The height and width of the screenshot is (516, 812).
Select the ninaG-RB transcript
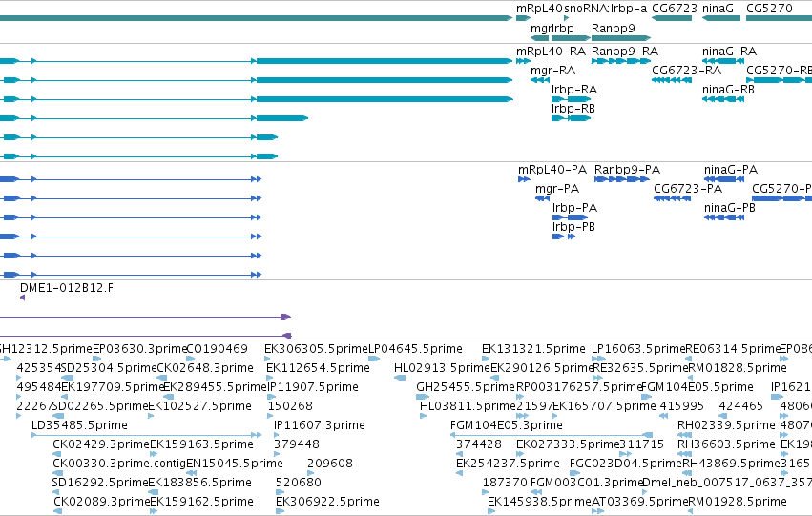point(723,99)
